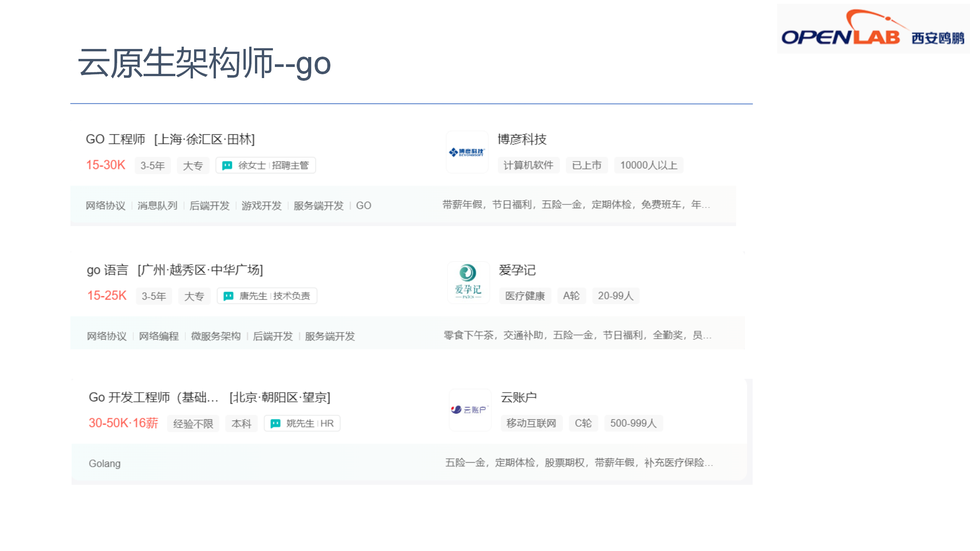Click the 云账户 company logo
980x551 pixels.
469,410
